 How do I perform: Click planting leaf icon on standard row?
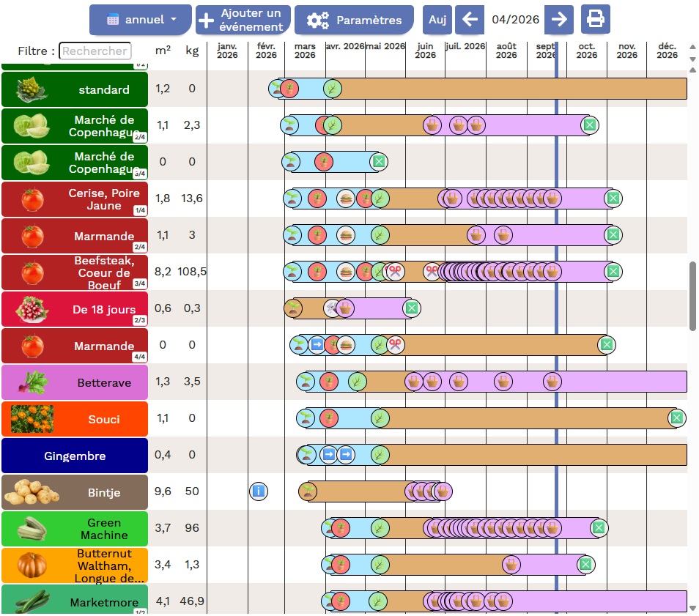tap(333, 88)
